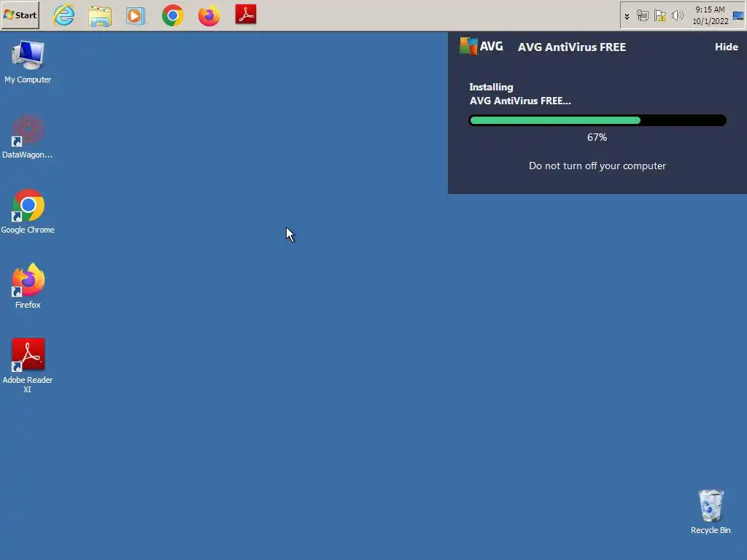Viewport: 747px width, 560px height.
Task: Open network status tray icon
Action: (x=642, y=16)
